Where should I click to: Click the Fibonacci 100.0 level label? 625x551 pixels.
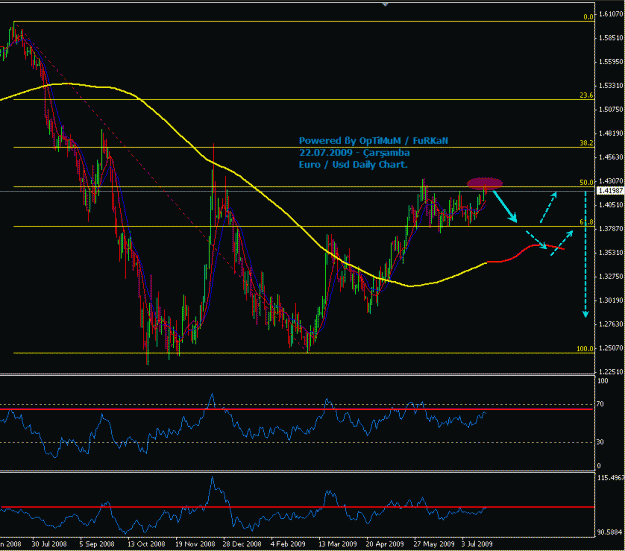(585, 349)
